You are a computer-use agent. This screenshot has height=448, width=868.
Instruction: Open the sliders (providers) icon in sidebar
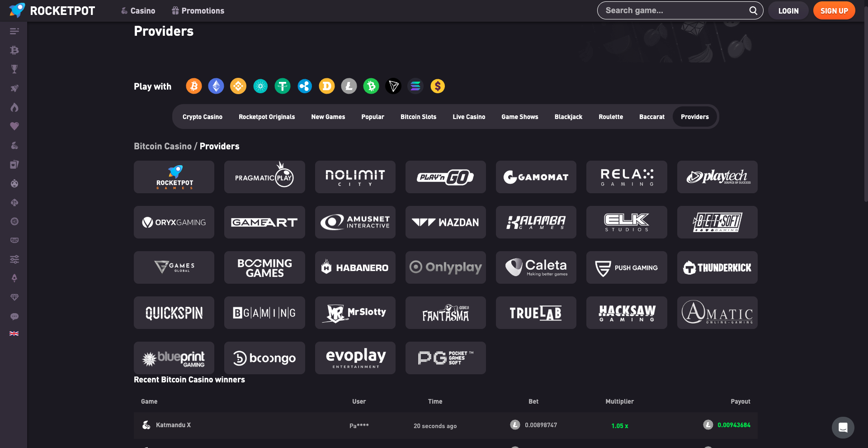pos(14,259)
